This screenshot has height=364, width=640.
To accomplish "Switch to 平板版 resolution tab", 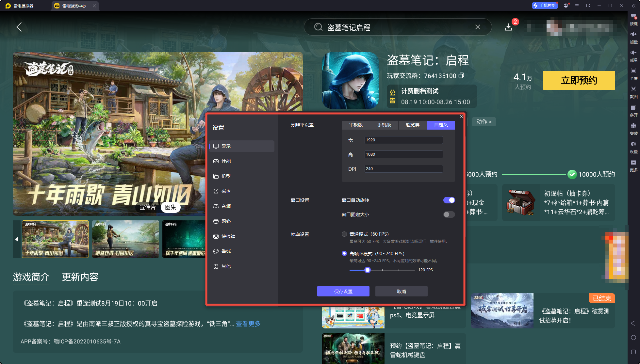I will click(356, 125).
